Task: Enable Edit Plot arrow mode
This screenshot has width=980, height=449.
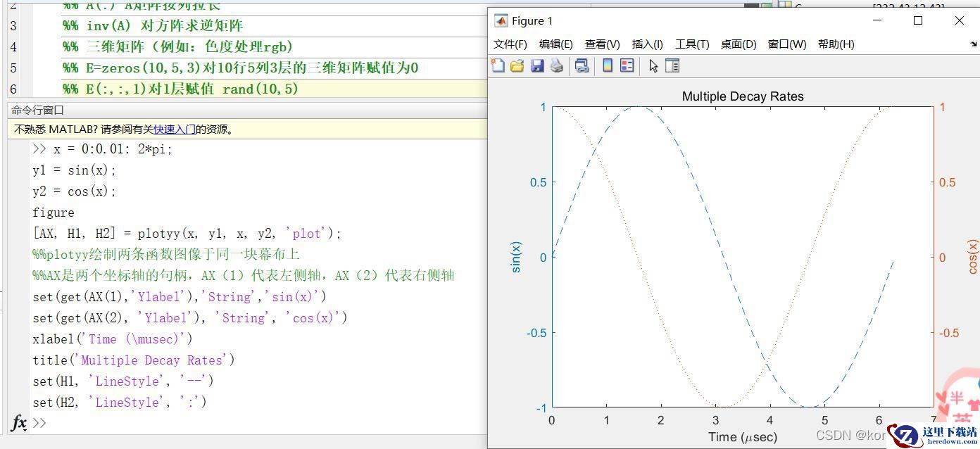Action: (x=653, y=66)
